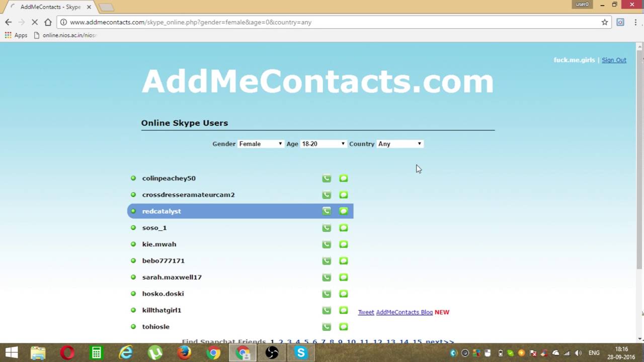The height and width of the screenshot is (362, 644).
Task: Call tohiosle via the phone icon
Action: tap(327, 327)
